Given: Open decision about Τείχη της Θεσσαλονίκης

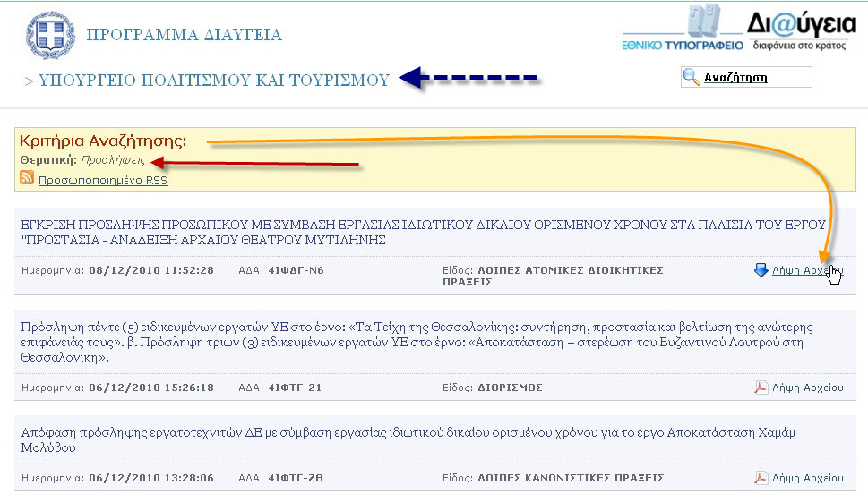Looking at the screenshot, I should coord(417,342).
